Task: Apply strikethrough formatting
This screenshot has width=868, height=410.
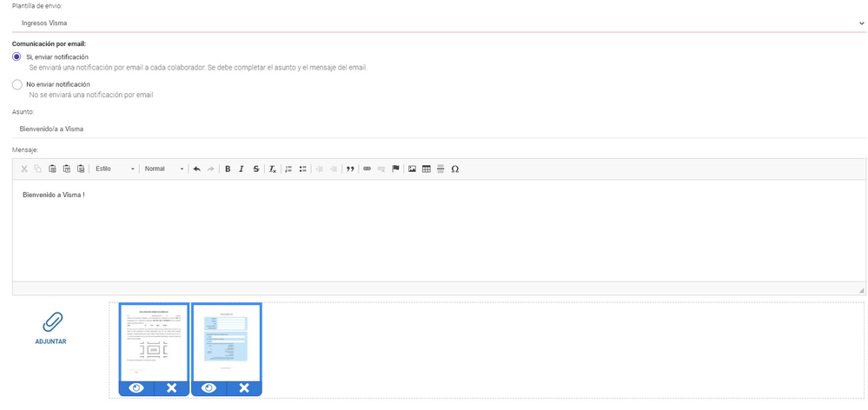Action: (255, 169)
